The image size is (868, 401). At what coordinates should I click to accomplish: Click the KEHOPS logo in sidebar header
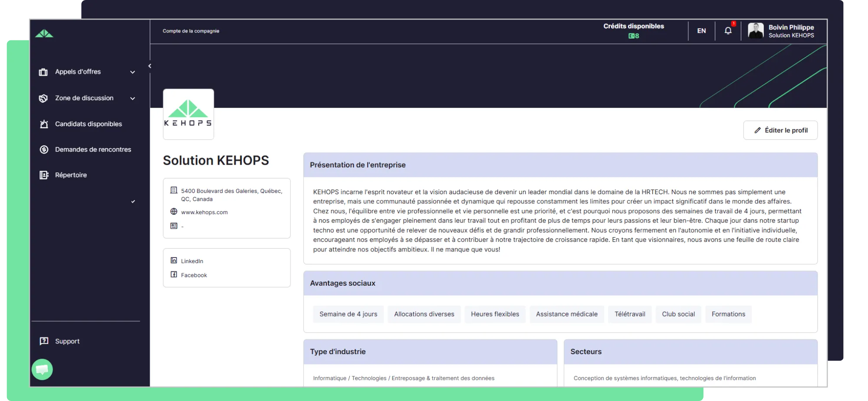point(44,34)
